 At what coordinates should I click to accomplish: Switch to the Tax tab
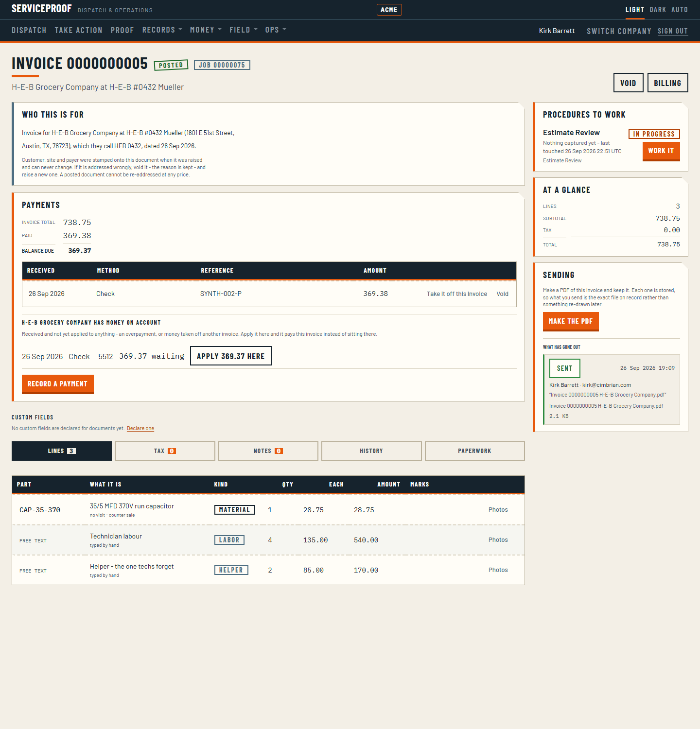(x=165, y=451)
